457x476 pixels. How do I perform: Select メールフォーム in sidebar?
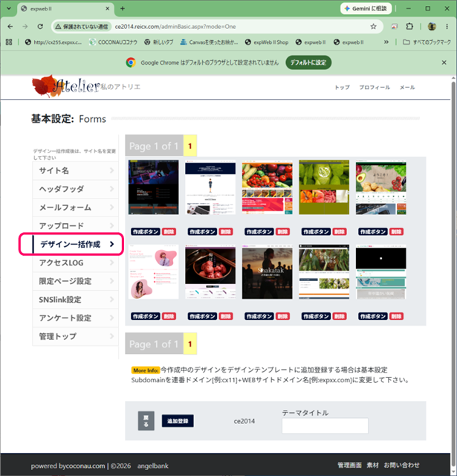(x=75, y=208)
